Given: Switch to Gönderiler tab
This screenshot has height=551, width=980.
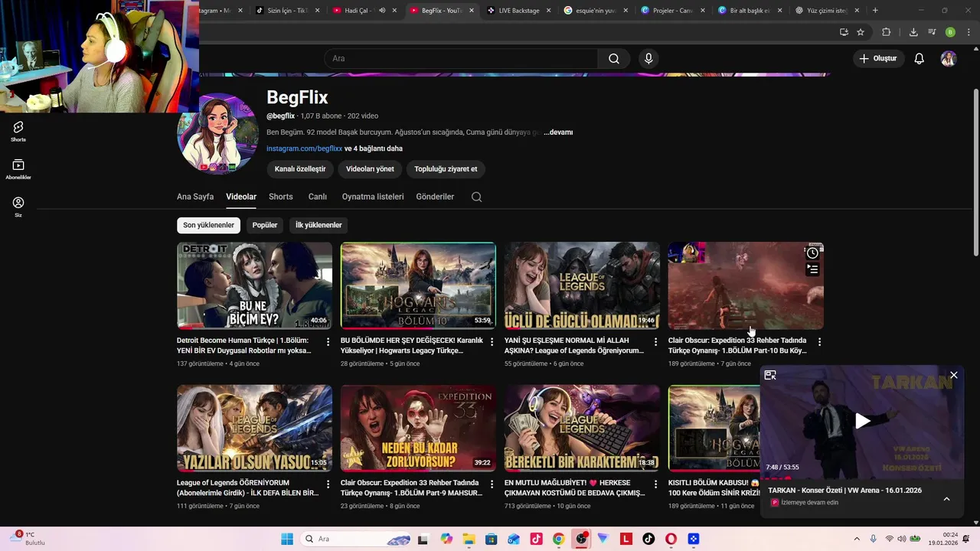Looking at the screenshot, I should pyautogui.click(x=435, y=197).
